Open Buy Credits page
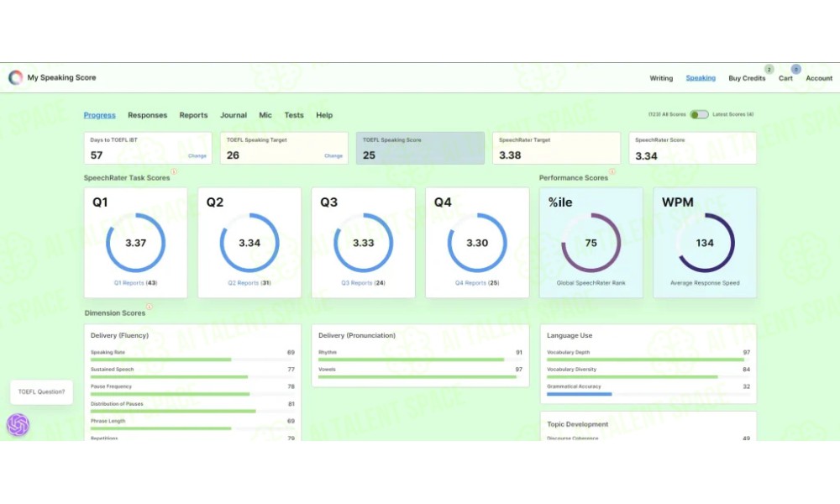Viewport: 840px width, 504px height. click(747, 78)
